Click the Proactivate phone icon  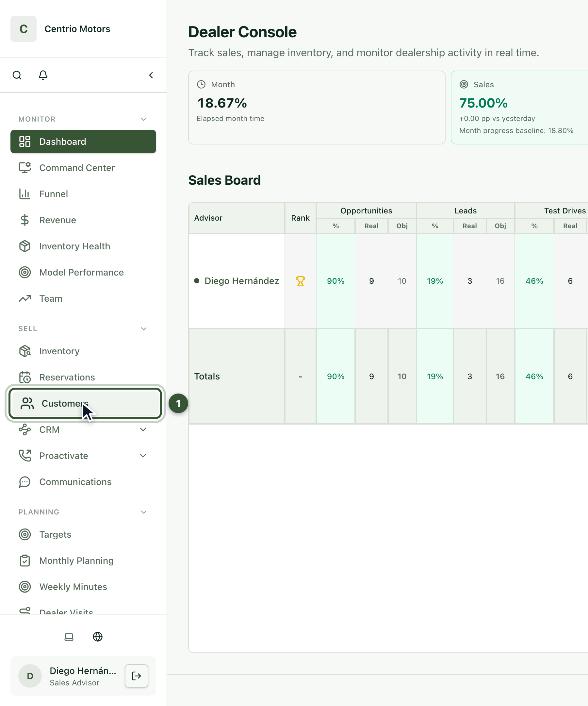pos(25,456)
